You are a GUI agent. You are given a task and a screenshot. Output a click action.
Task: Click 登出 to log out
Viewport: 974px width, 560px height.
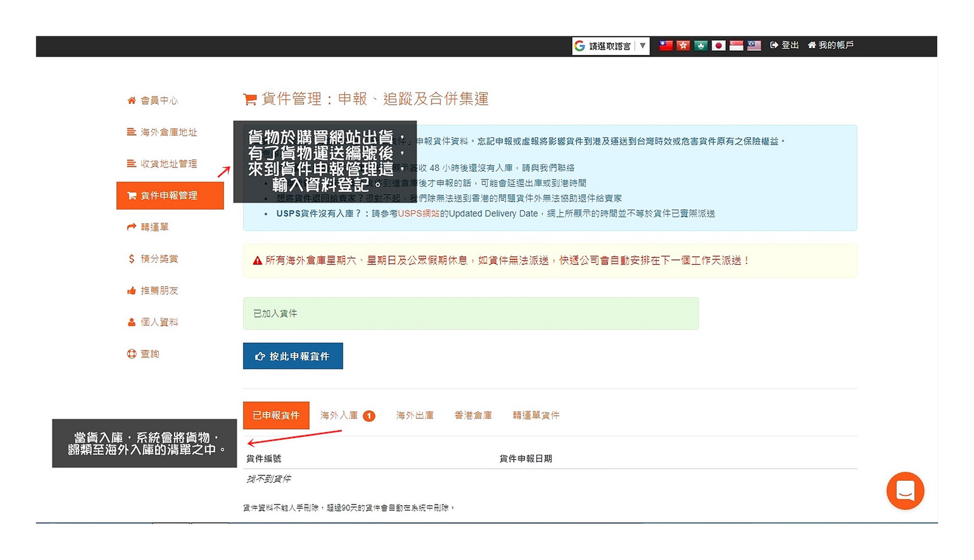[784, 45]
